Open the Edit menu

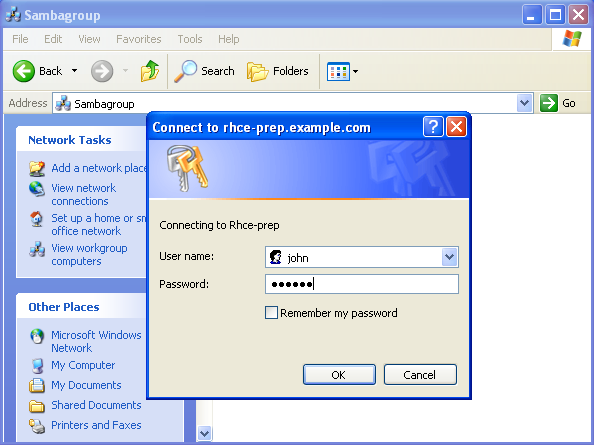pos(53,39)
